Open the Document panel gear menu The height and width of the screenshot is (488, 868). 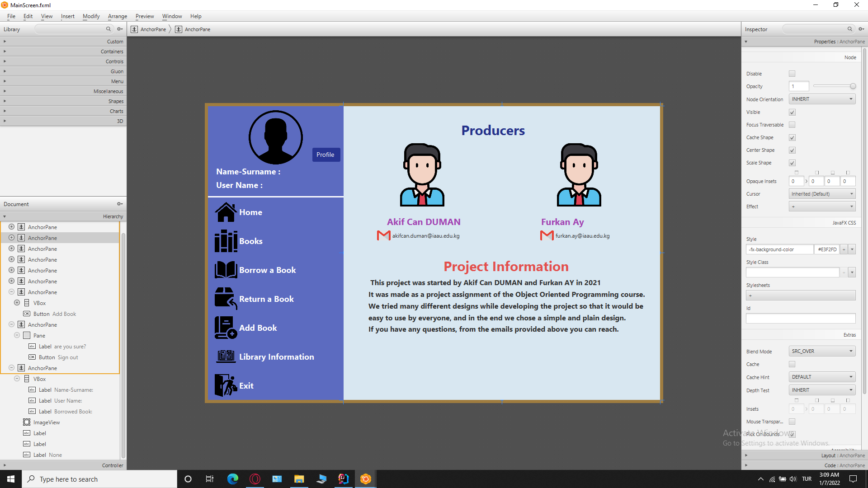tap(120, 204)
